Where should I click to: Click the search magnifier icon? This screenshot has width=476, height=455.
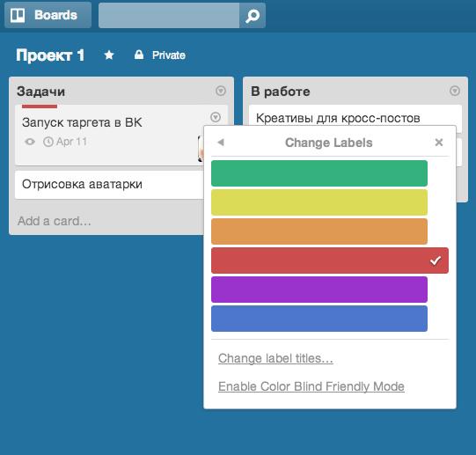[253, 16]
